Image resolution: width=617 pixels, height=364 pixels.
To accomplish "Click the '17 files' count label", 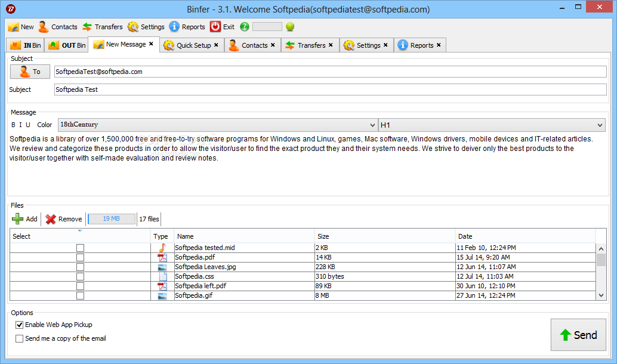I will tap(149, 219).
